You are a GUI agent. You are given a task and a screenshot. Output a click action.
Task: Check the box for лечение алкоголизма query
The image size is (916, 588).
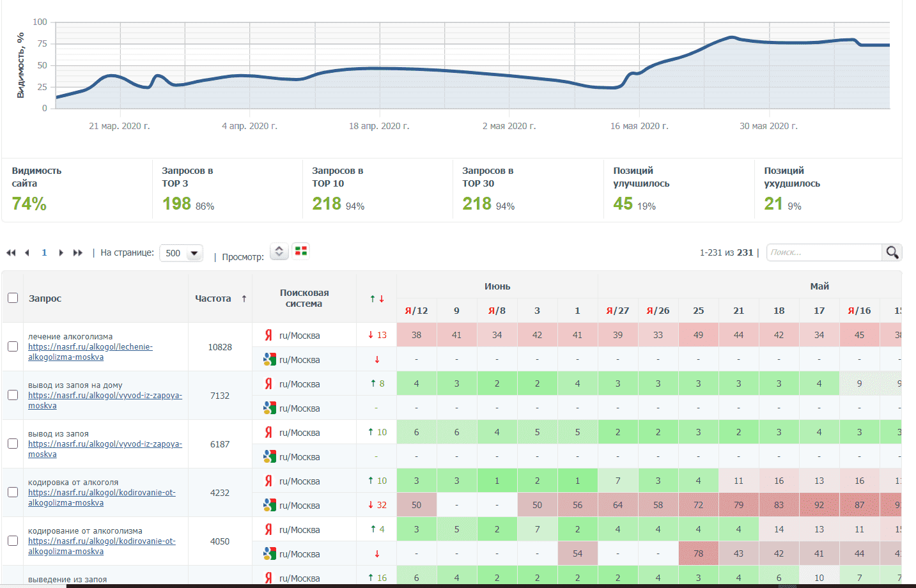(x=13, y=346)
